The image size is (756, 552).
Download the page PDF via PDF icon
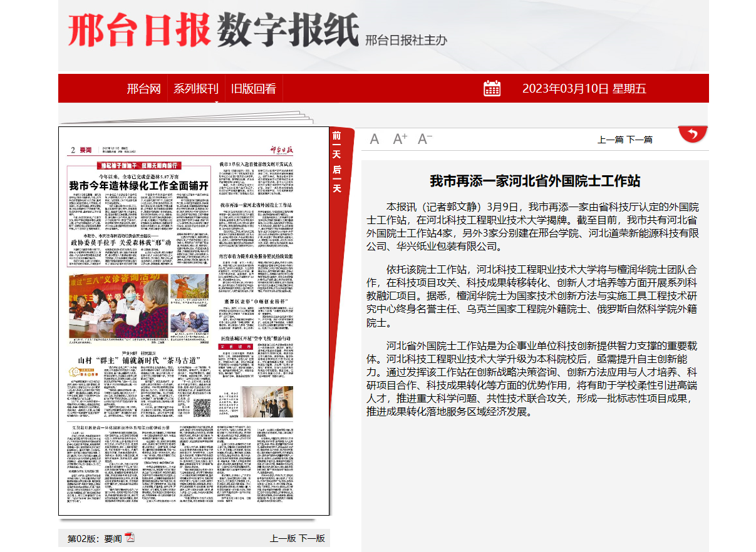point(130,537)
